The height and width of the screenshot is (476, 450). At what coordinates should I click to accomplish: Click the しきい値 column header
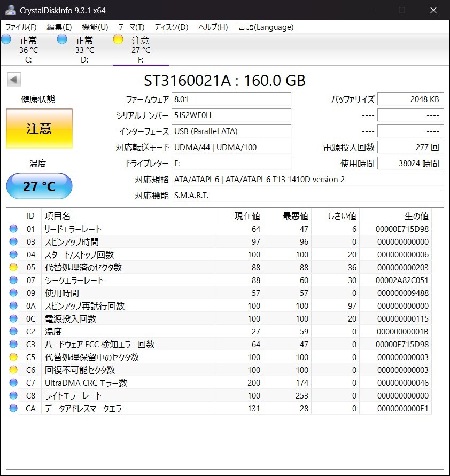click(x=336, y=216)
